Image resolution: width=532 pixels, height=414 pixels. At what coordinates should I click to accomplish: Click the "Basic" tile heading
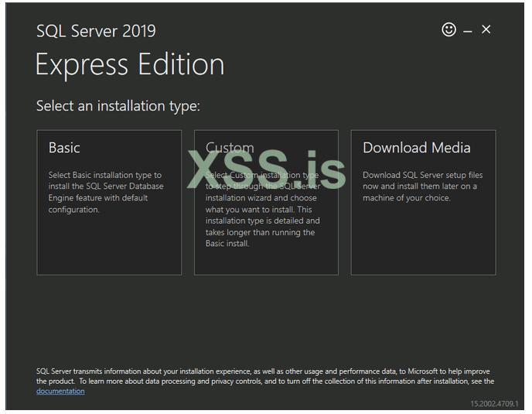click(x=64, y=148)
